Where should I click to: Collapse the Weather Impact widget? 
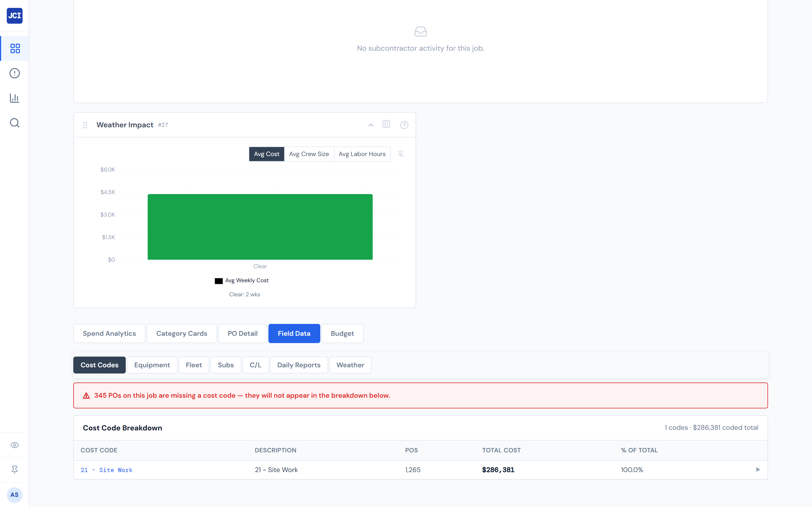370,125
